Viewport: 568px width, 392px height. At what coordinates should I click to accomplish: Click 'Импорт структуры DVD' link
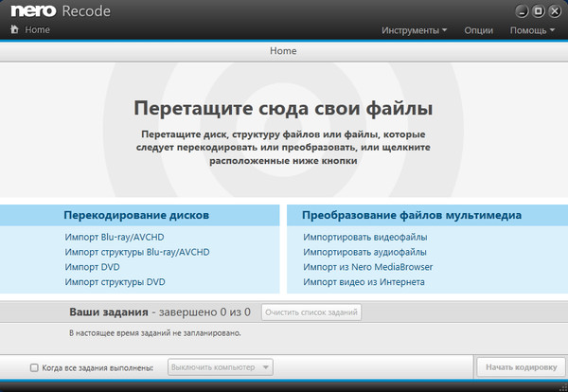pyautogui.click(x=115, y=282)
